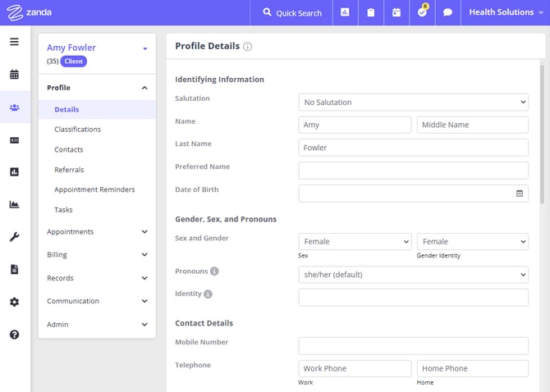Select Classifications under Profile

78,130
